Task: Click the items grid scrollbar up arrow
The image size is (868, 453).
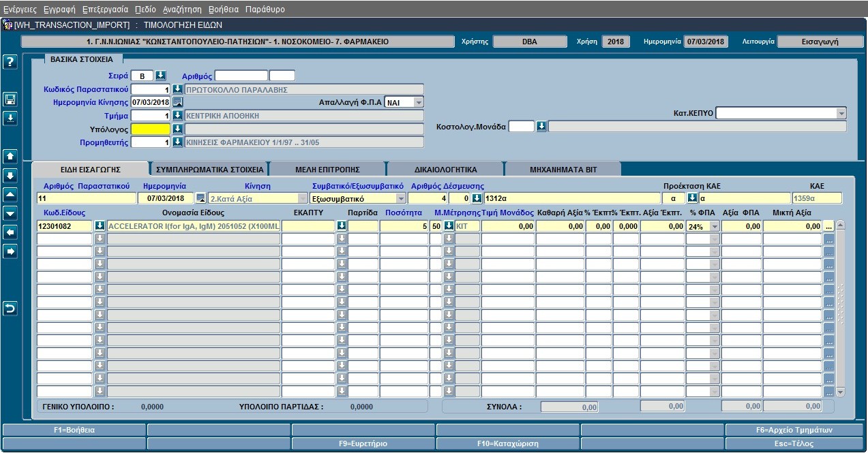Action: (x=841, y=225)
